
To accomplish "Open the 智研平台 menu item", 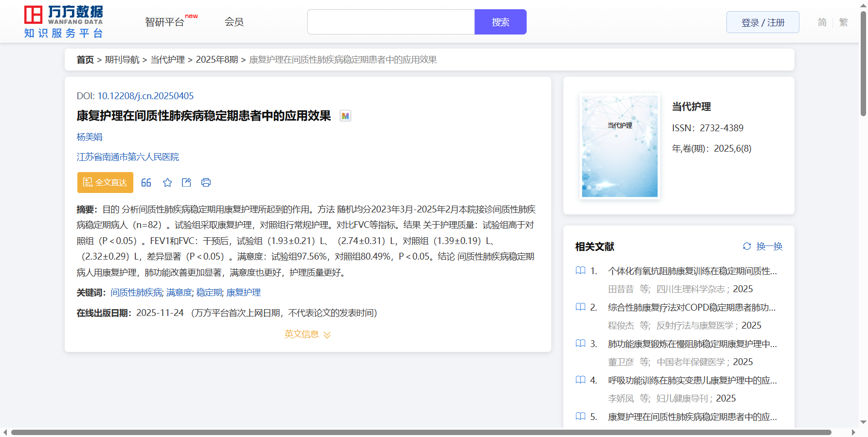I will (165, 22).
